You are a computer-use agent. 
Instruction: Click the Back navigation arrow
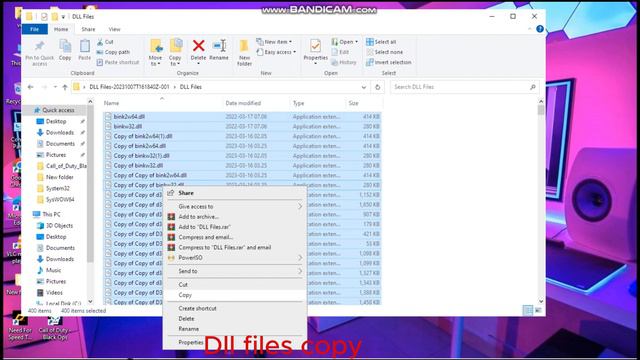pos(31,87)
